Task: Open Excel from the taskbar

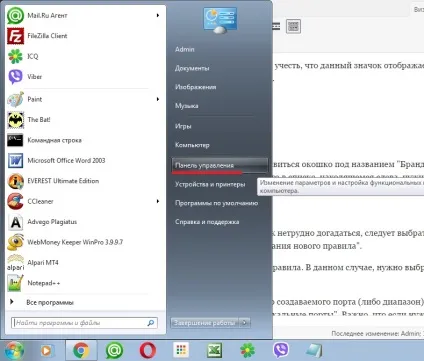Action: coord(214,351)
